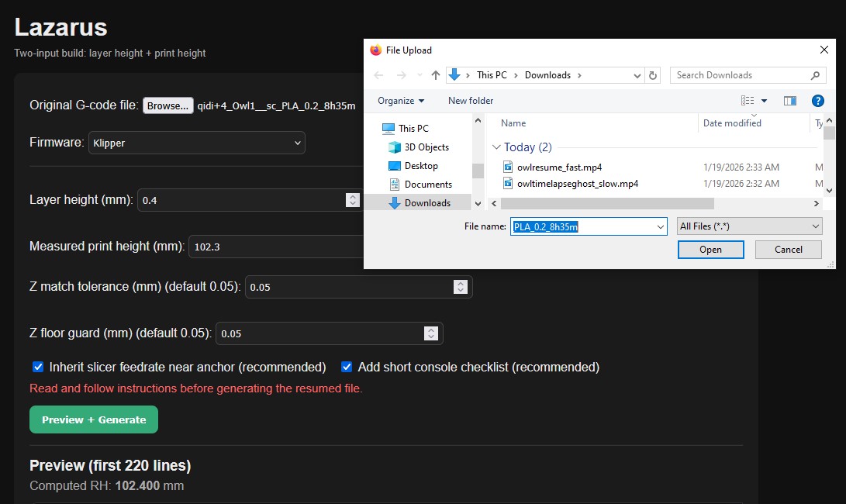This screenshot has height=504, width=846.
Task: Select owlresume_fast.mp4 video file
Action: click(x=559, y=167)
